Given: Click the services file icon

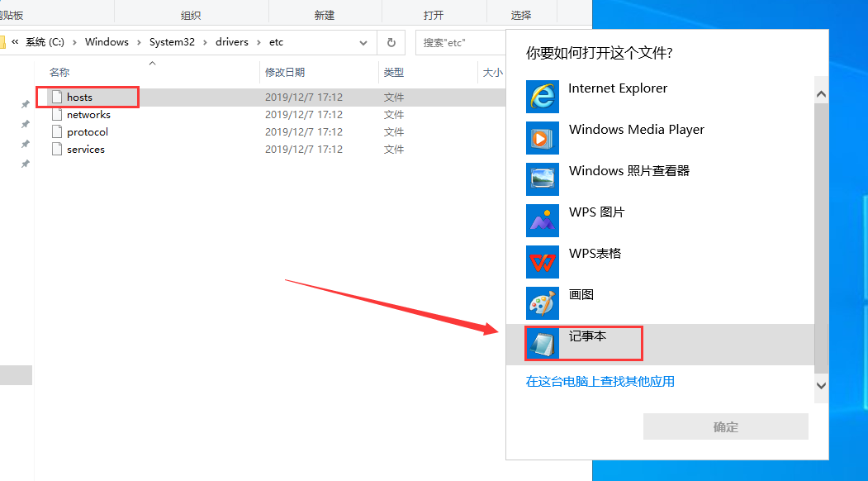Looking at the screenshot, I should pos(56,149).
